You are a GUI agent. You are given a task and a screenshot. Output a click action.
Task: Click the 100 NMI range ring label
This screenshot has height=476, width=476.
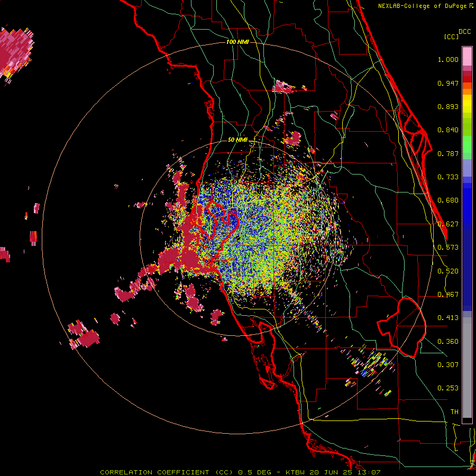point(237,42)
